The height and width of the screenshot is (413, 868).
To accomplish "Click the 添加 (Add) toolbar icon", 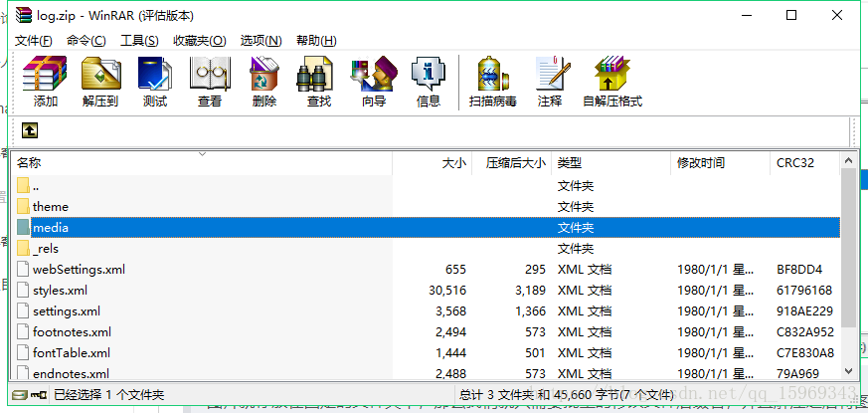I will tap(45, 82).
